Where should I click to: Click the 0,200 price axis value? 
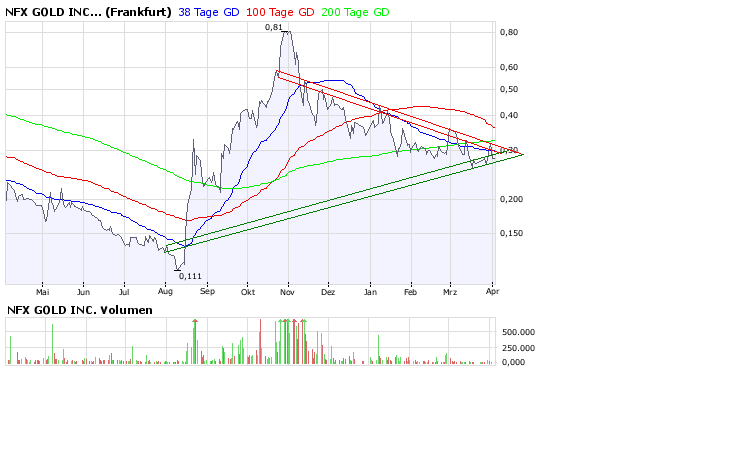click(x=512, y=200)
